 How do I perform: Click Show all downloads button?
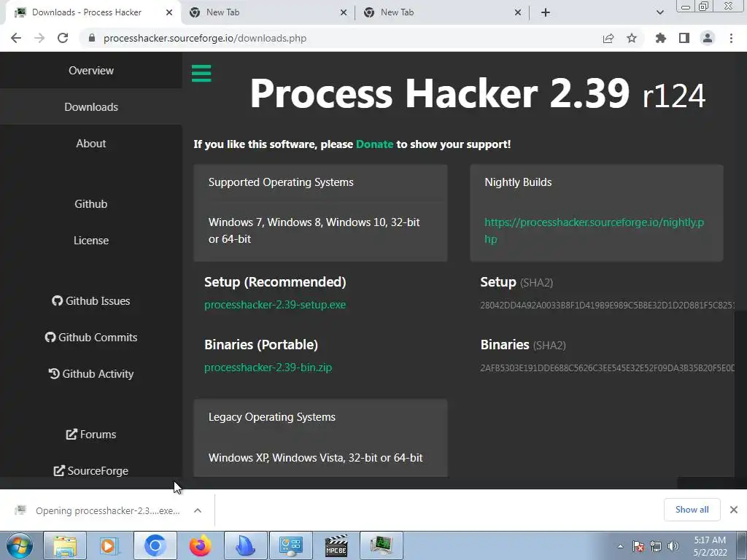point(692,510)
